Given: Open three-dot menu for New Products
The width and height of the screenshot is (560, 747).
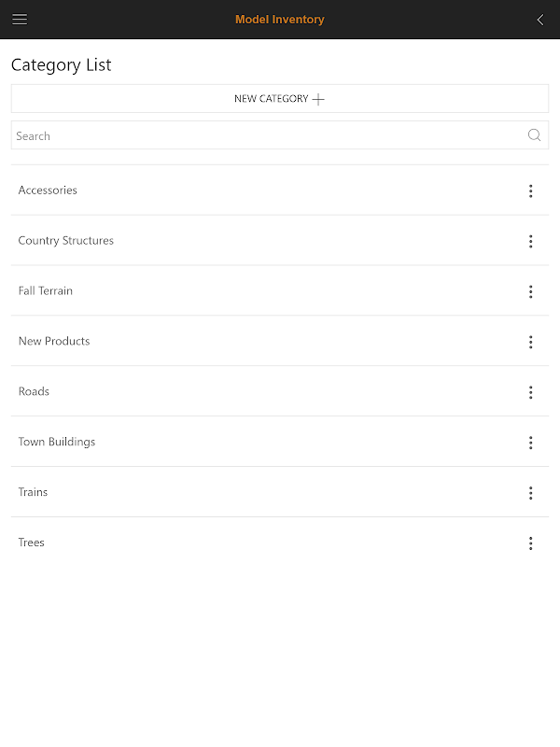Looking at the screenshot, I should click(x=530, y=342).
